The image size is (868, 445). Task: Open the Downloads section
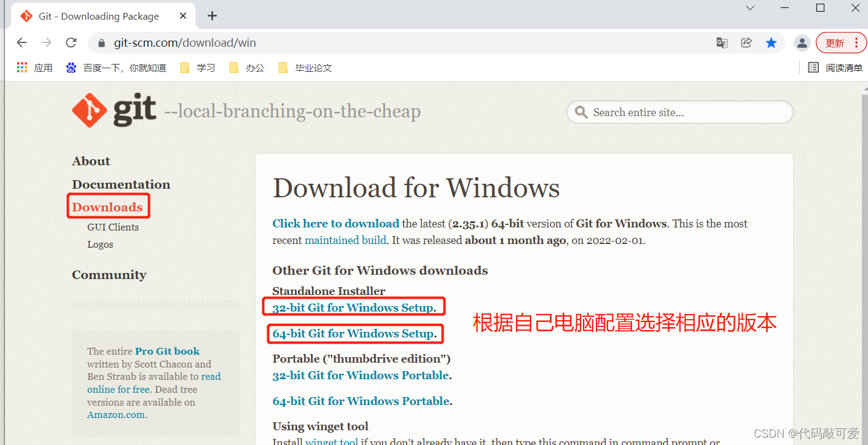[x=108, y=207]
